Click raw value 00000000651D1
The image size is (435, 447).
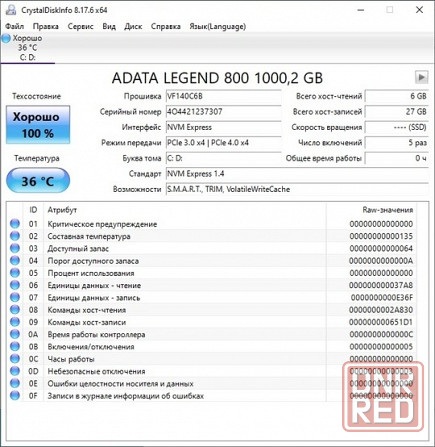381,322
